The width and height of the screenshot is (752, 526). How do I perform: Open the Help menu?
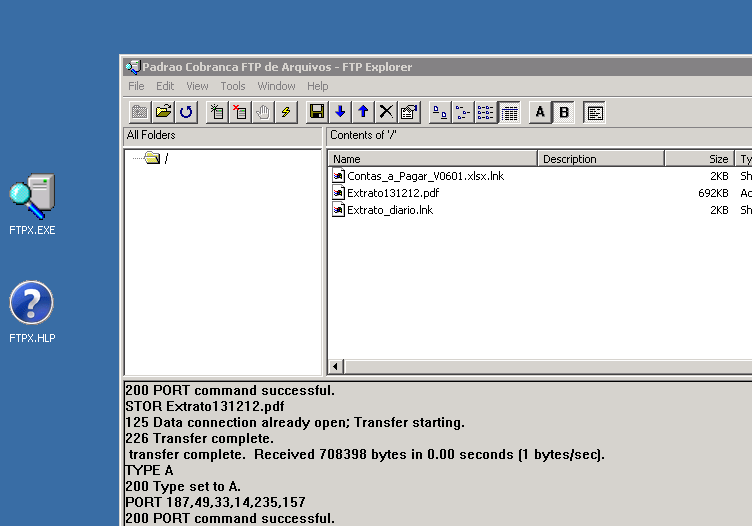pyautogui.click(x=317, y=86)
